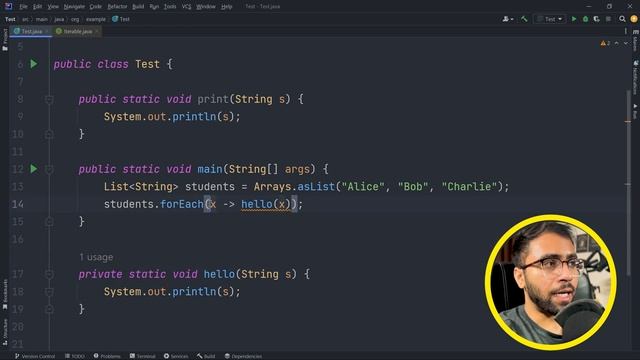Click the 'src' breadcrumb
640x360 pixels.
(25, 19)
